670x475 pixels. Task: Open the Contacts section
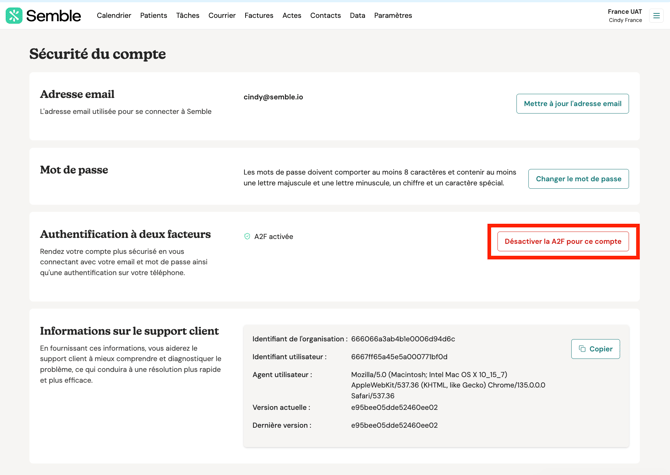click(x=326, y=15)
